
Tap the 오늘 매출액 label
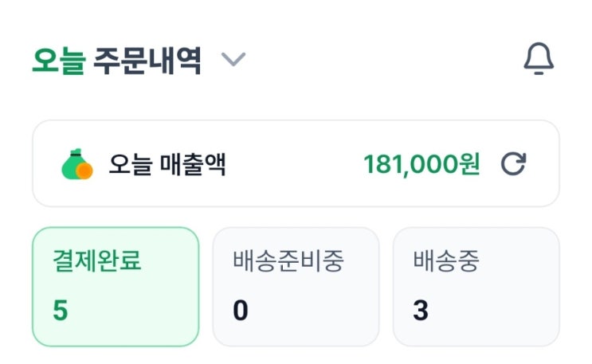click(167, 164)
